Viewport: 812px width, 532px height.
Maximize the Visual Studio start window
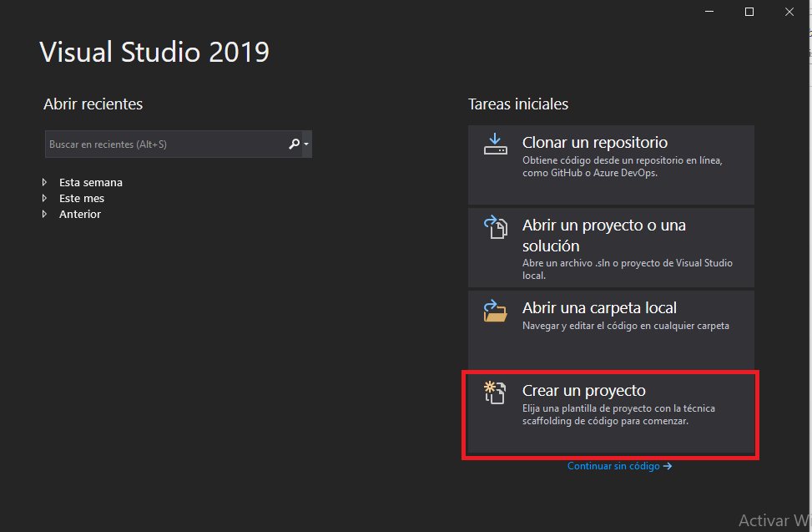[749, 12]
